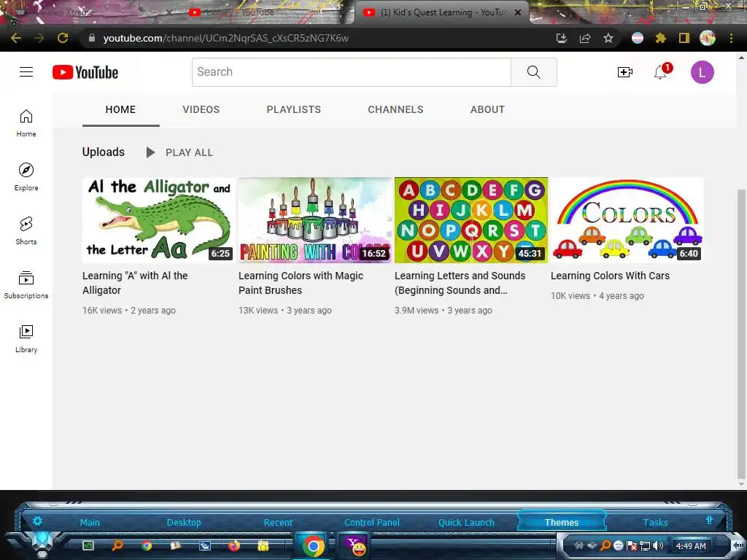The height and width of the screenshot is (560, 747).
Task: Click the large Chrome taskbar button
Action: tap(313, 545)
